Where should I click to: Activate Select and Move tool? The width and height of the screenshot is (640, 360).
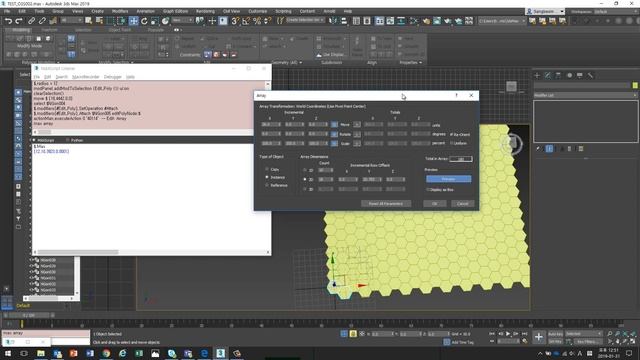coord(133,20)
